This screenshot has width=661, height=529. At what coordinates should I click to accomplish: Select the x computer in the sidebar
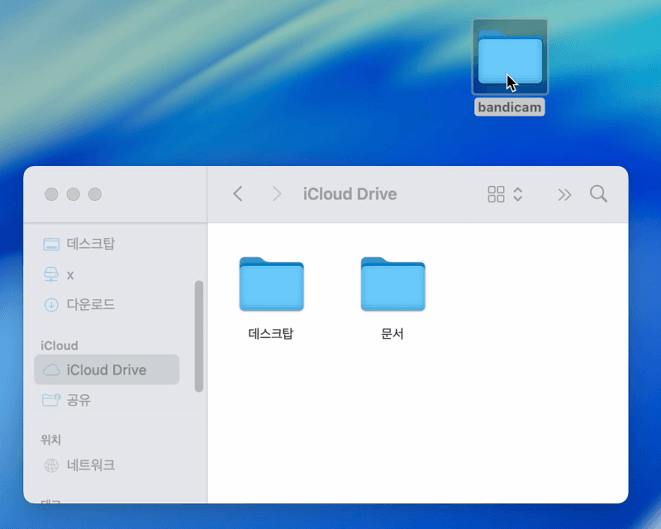pos(70,274)
